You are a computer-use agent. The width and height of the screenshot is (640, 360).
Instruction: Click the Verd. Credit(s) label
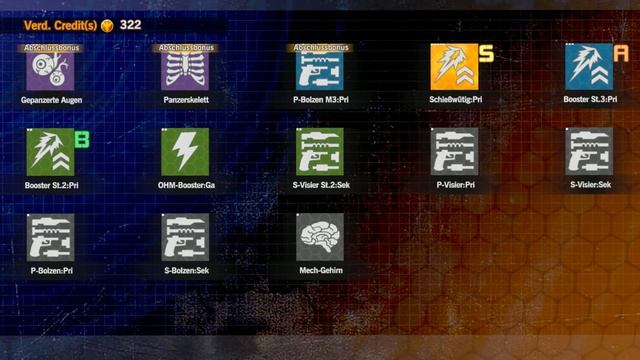tap(60, 25)
